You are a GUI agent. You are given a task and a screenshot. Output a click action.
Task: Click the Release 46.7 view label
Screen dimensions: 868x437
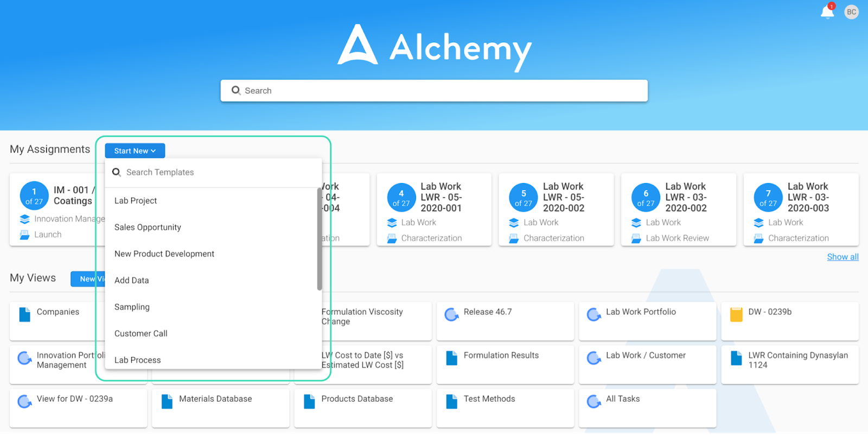(x=488, y=312)
